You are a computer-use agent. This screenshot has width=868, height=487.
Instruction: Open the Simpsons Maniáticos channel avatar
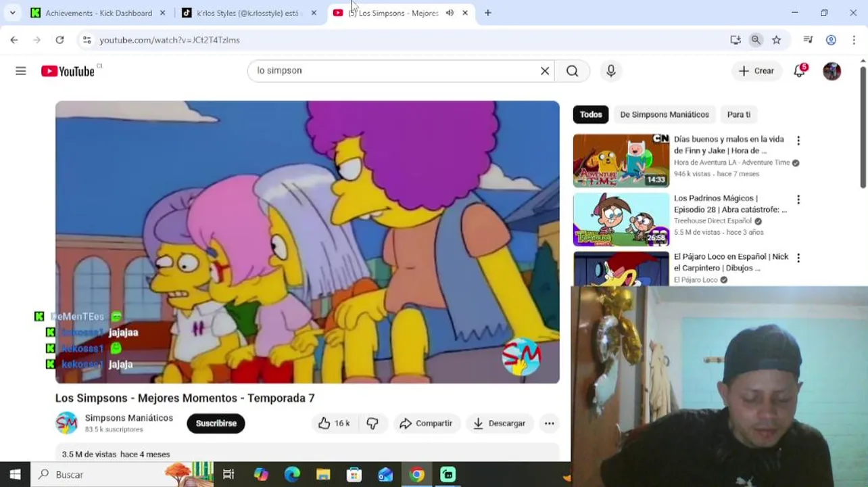pyautogui.click(x=66, y=423)
